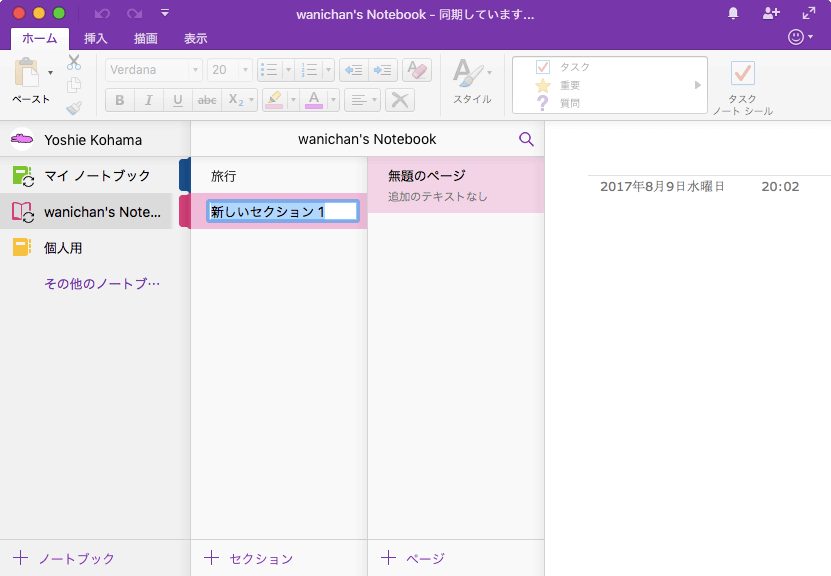Expand subscript/superscript options arrow

point(252,100)
